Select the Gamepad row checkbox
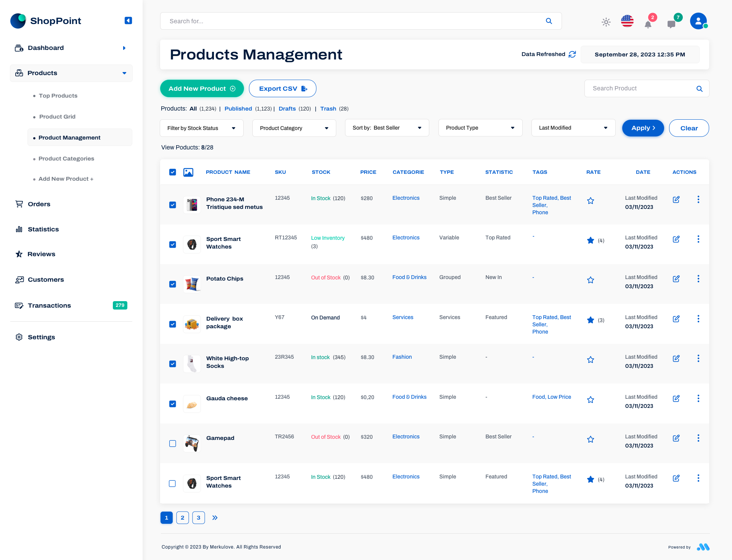 click(172, 443)
